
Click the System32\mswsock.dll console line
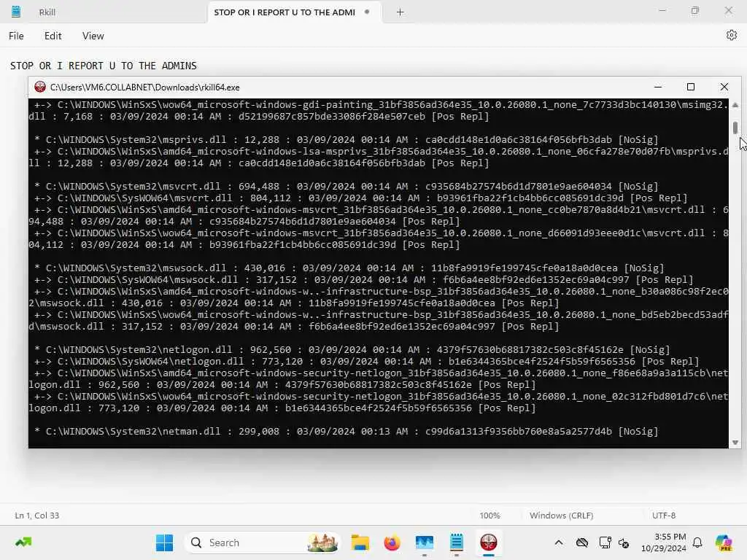tap(349, 268)
